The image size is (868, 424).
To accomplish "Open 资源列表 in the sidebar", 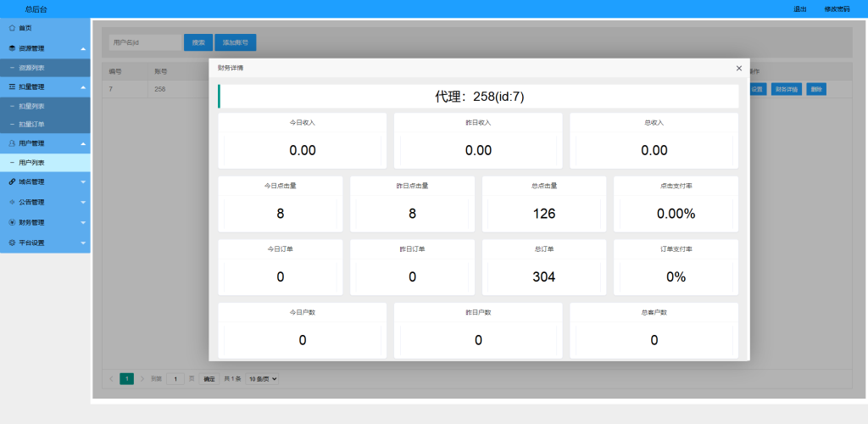I will pos(31,68).
